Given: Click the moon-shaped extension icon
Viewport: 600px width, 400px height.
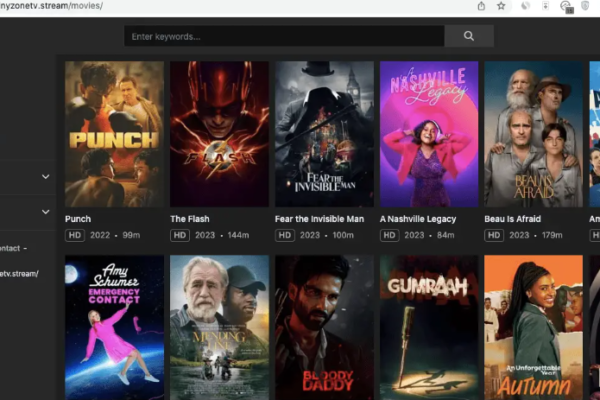Looking at the screenshot, I should coord(525,6).
